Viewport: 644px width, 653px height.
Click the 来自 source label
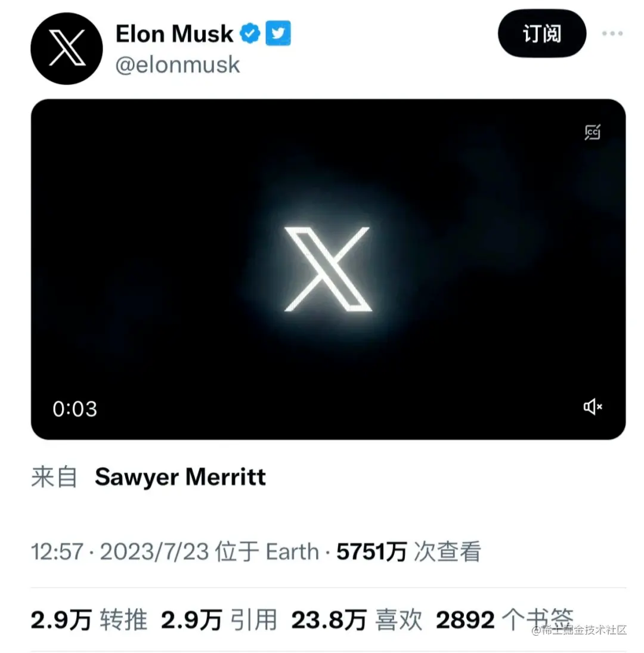click(x=54, y=477)
